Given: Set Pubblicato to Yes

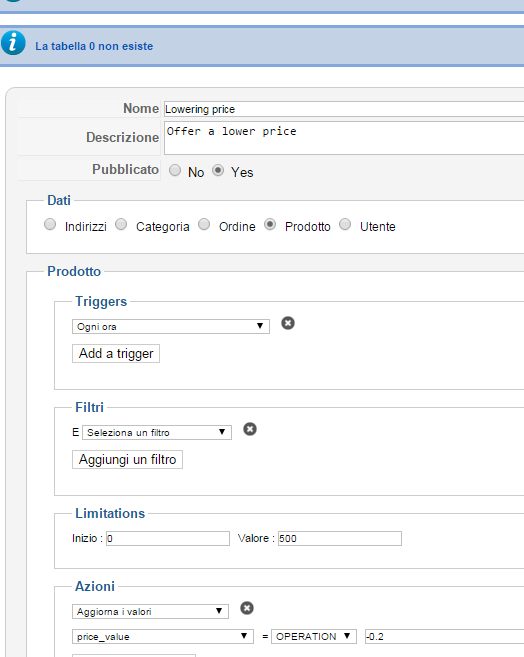Looking at the screenshot, I should tap(218, 170).
